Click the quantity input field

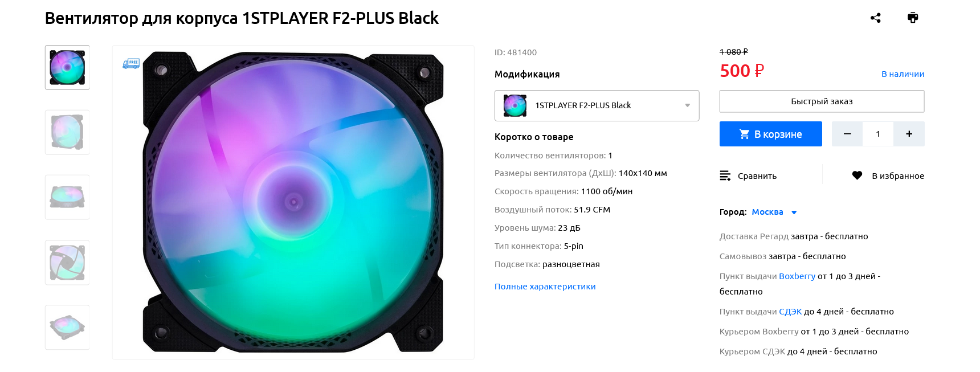(878, 134)
